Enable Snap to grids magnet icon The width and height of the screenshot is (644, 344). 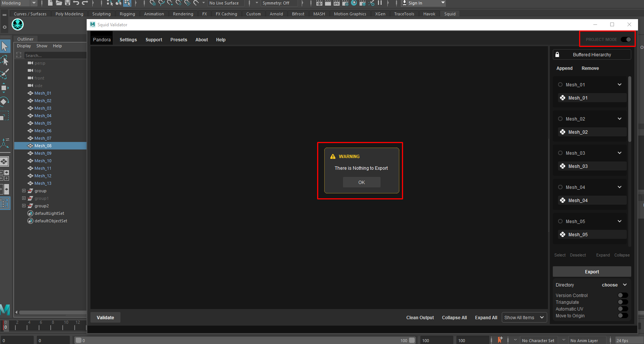(153, 3)
